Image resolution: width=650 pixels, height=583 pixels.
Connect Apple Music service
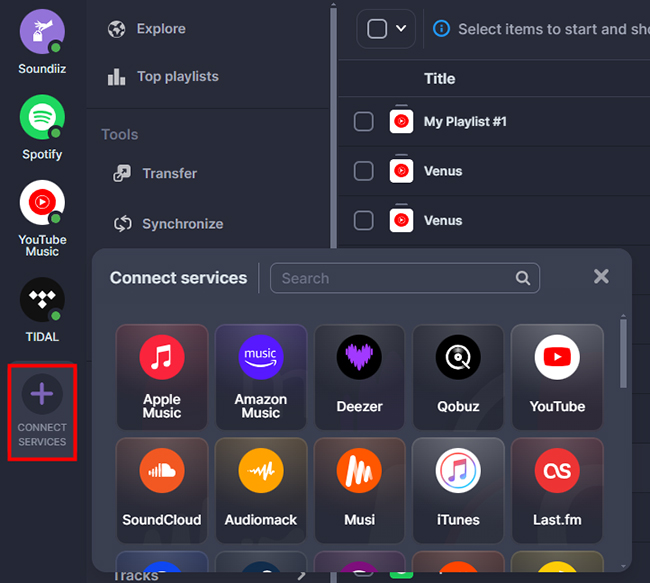tap(162, 377)
